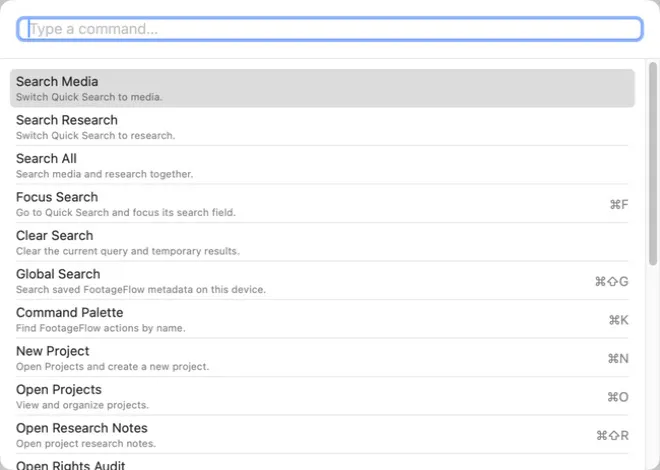Choose the New Project command
The image size is (660, 470).
(322, 358)
